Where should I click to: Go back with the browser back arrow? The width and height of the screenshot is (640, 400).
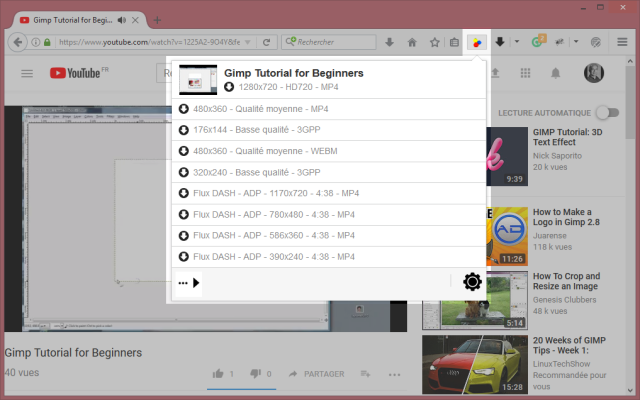point(18,42)
